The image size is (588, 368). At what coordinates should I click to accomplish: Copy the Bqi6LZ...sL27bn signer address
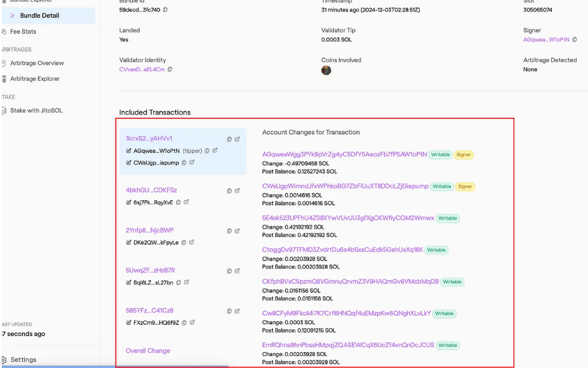pos(178,282)
